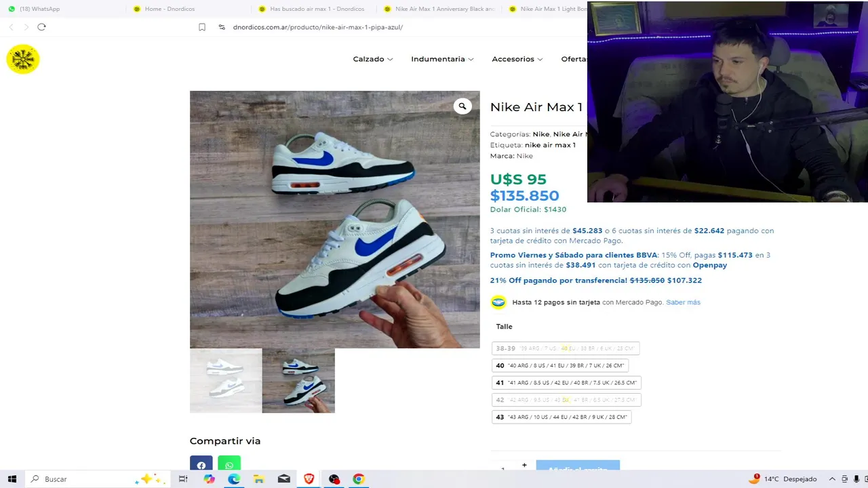
Task: Show hidden system tray icons
Action: pos(833,479)
